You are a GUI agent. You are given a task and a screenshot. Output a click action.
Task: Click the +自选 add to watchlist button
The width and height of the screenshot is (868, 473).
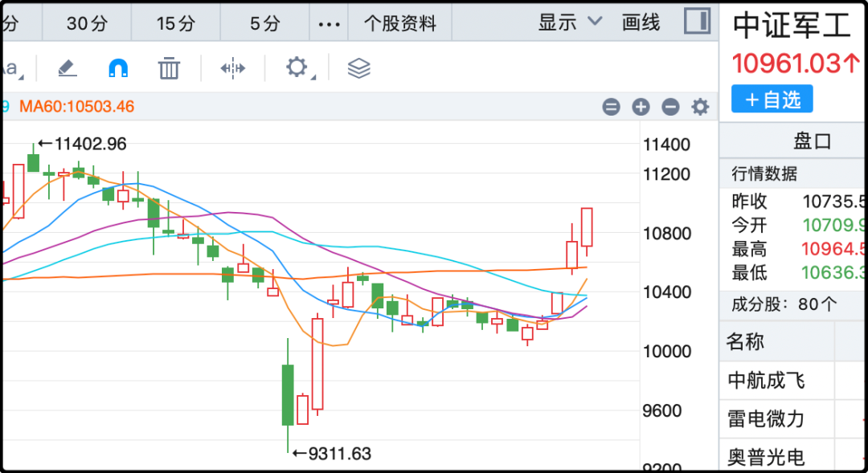click(x=772, y=100)
